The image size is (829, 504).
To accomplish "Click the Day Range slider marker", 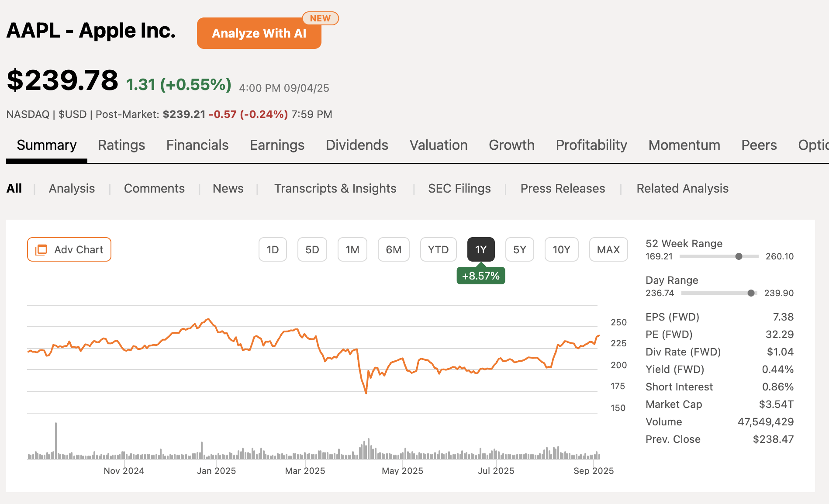I will click(x=751, y=293).
